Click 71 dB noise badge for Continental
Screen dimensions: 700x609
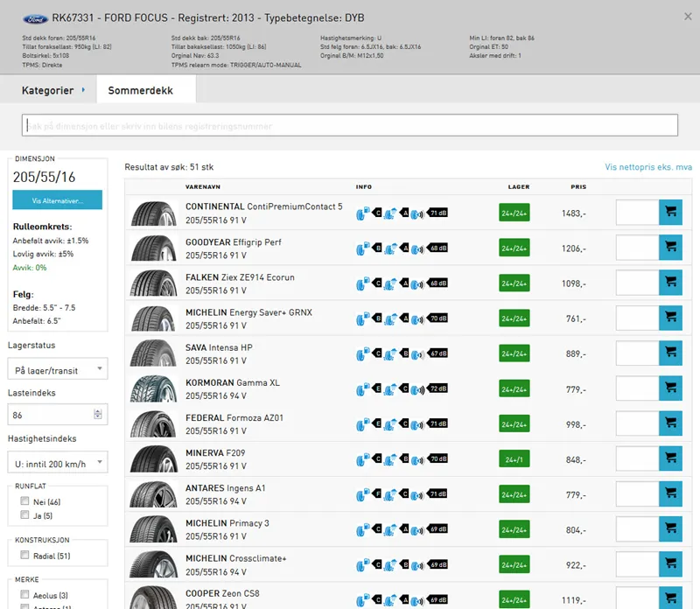tap(437, 213)
